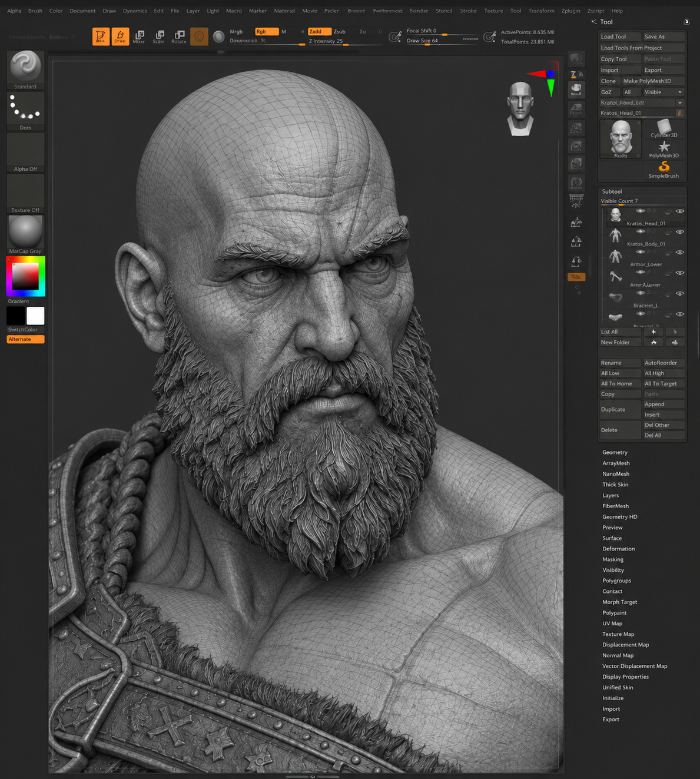Screen dimensions: 700x779
Task: Choose the SimpleBrush tool icon
Action: tap(663, 170)
